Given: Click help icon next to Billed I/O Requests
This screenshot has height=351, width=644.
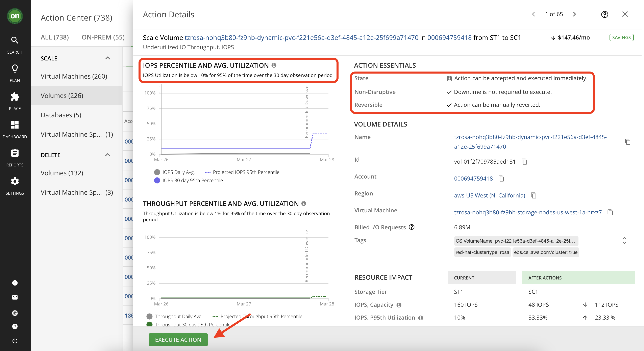Looking at the screenshot, I should [x=412, y=227].
